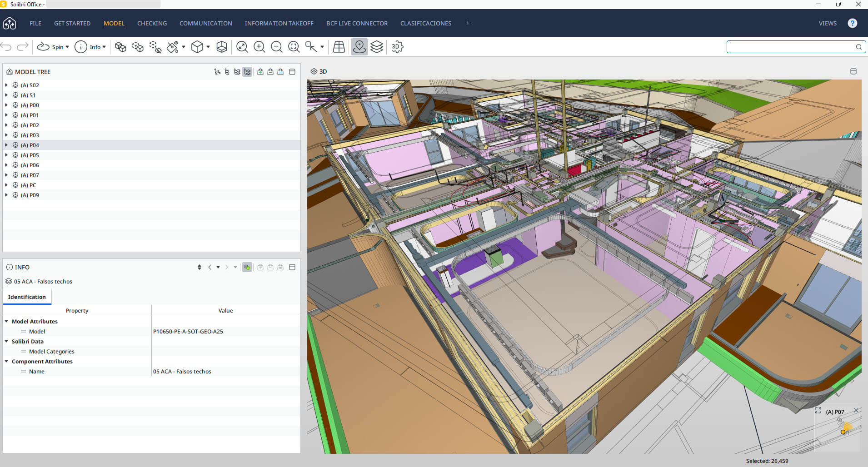Viewport: 868px width, 467px height.
Task: Click in the search input field
Action: pyautogui.click(x=791, y=47)
